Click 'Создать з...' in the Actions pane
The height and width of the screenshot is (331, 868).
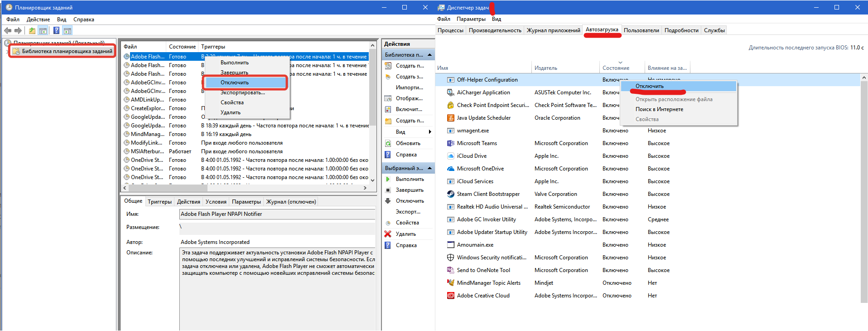click(x=410, y=77)
